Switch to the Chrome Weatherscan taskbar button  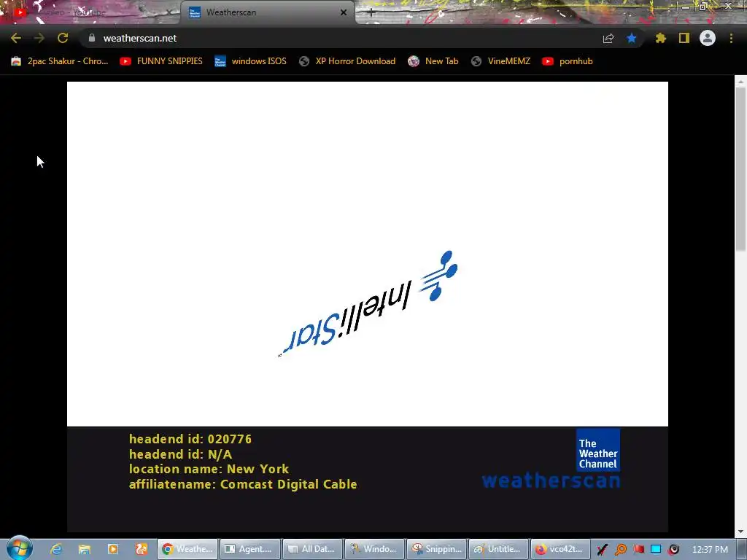click(x=187, y=549)
